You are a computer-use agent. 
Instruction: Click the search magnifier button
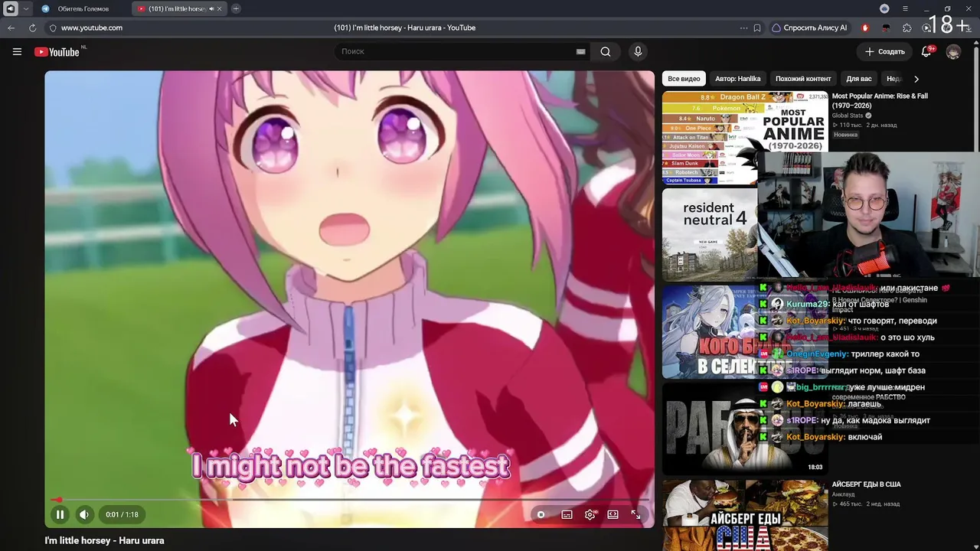coord(606,51)
